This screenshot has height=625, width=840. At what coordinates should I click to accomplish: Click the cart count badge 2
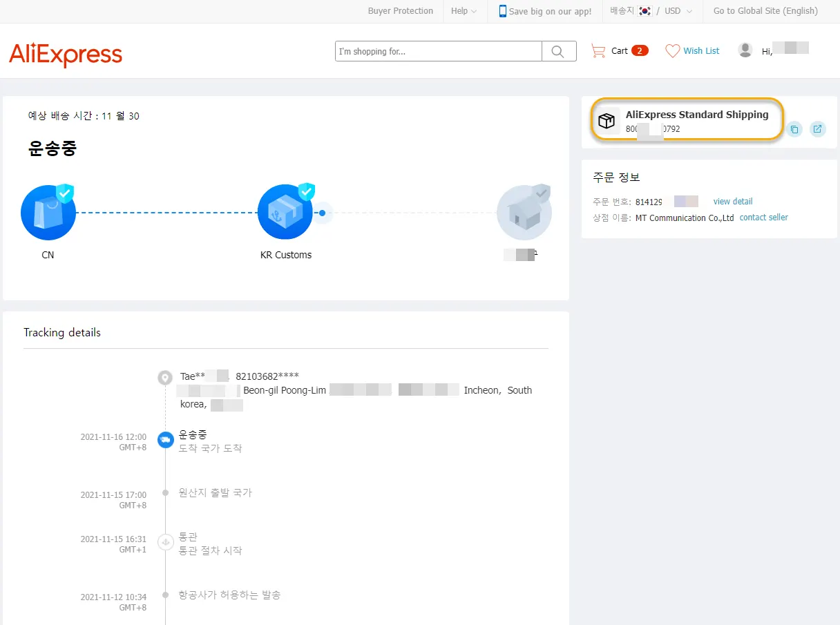(x=640, y=50)
